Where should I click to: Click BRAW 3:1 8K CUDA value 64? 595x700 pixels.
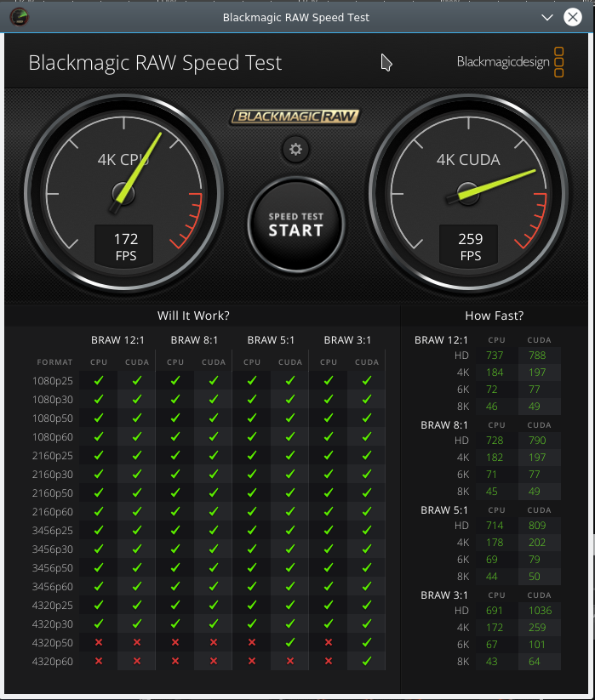[535, 662]
